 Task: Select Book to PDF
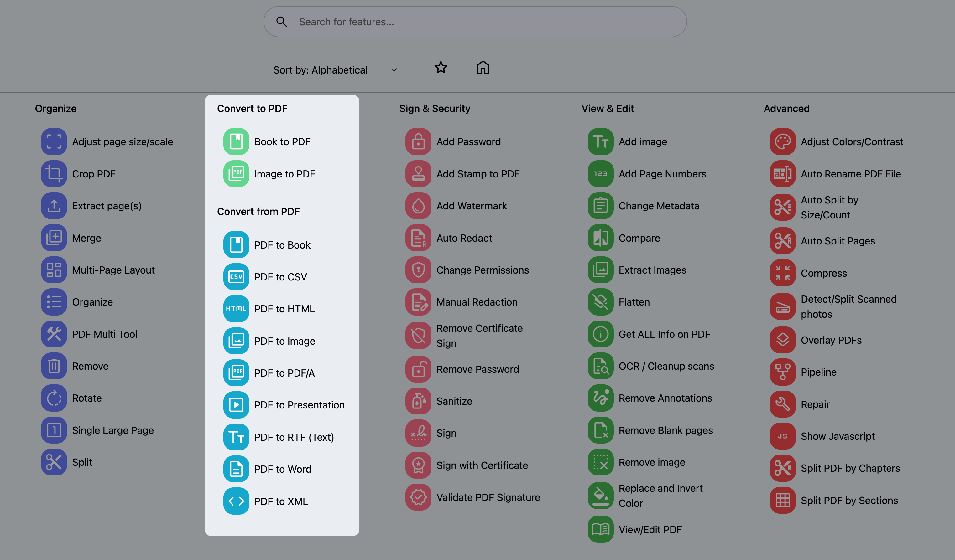[282, 141]
